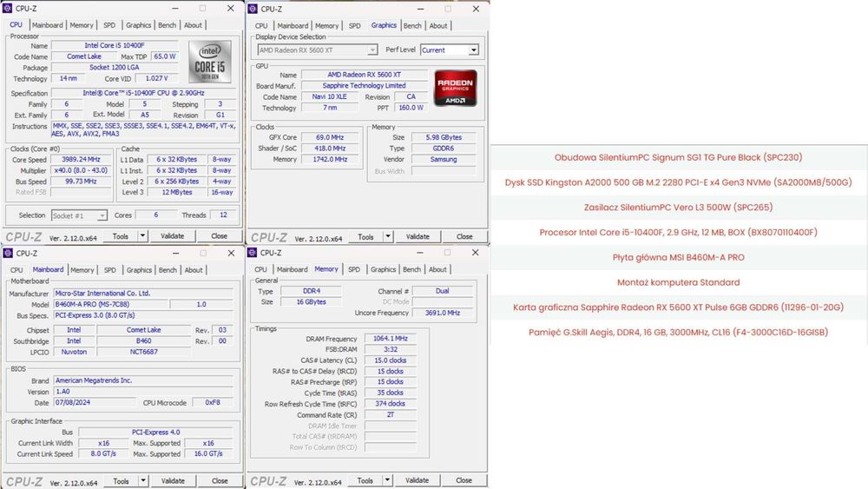
Task: Click the Instructions field listing MMX, SSE
Action: pyautogui.click(x=144, y=130)
